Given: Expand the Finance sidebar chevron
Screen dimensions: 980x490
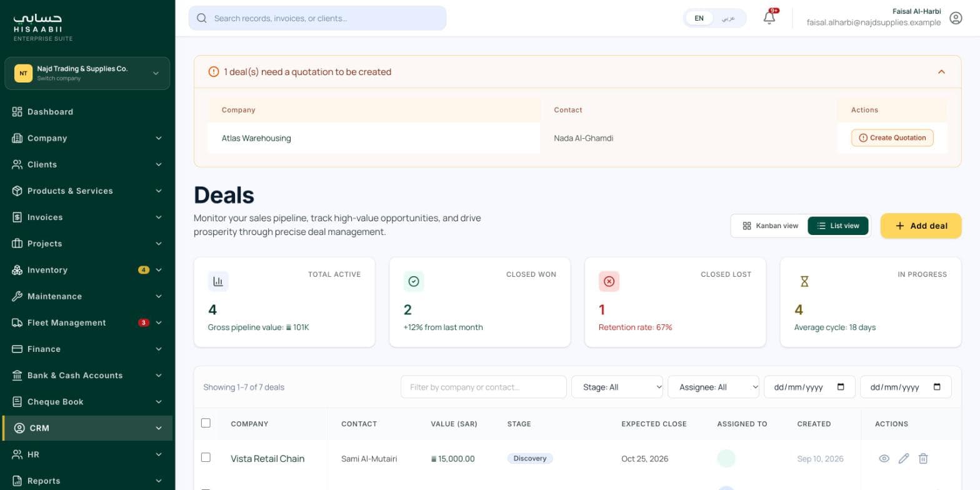Looking at the screenshot, I should [x=159, y=349].
